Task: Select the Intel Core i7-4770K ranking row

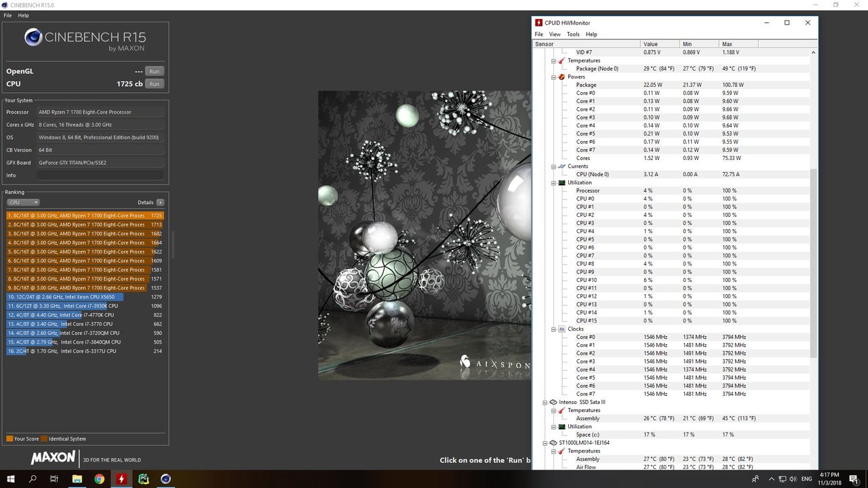Action: coord(86,314)
